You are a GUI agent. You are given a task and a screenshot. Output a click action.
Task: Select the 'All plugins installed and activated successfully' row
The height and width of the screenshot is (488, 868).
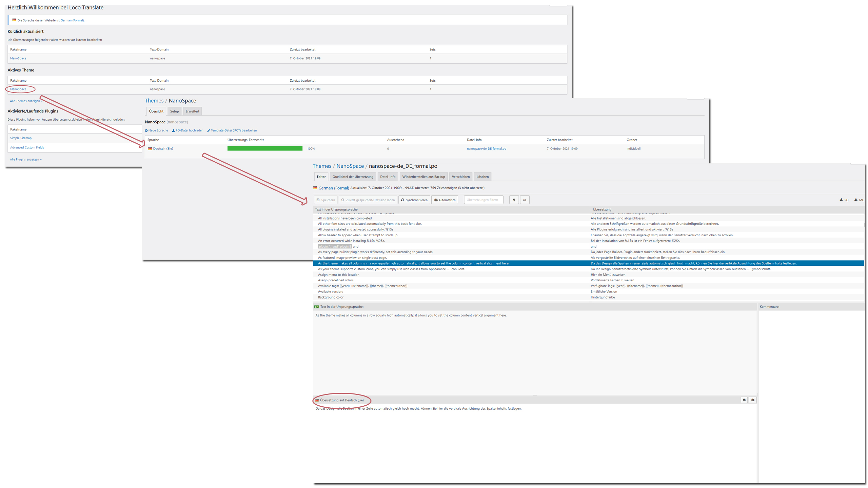[588, 229]
